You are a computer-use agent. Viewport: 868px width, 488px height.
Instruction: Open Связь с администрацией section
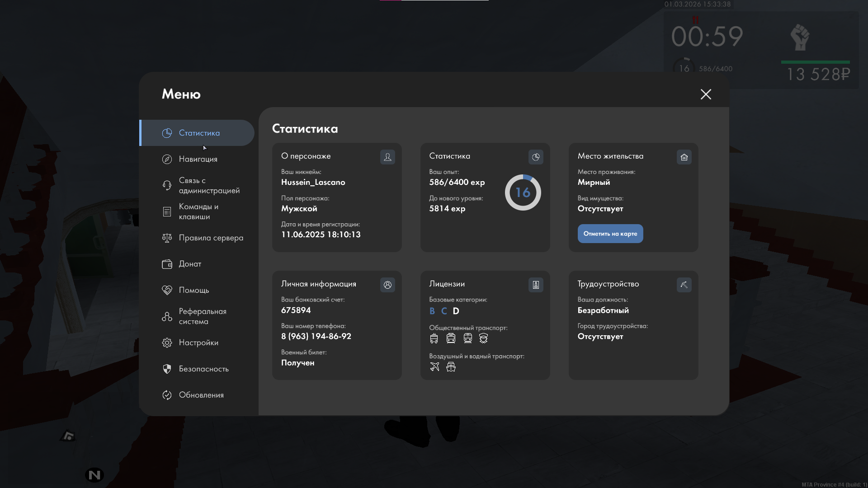click(208, 185)
